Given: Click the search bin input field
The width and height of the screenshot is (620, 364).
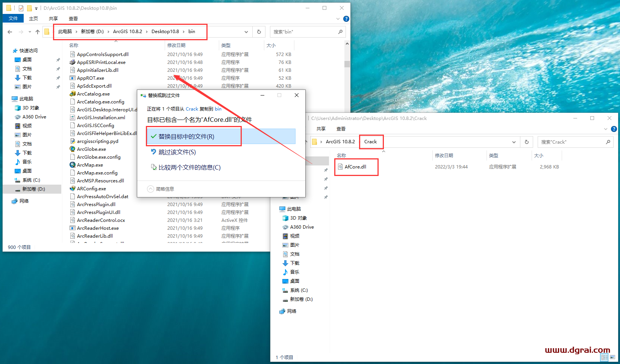Looking at the screenshot, I should pos(308,32).
